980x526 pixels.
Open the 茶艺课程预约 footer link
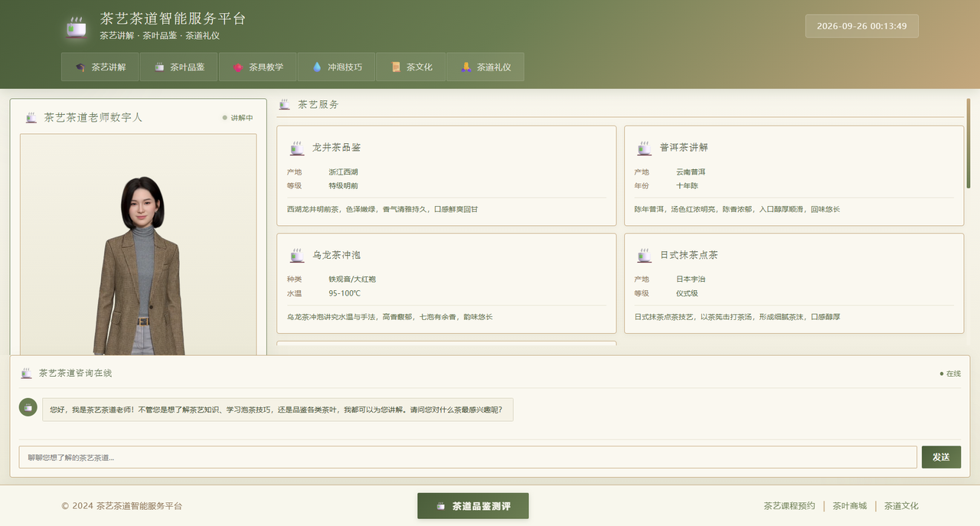click(789, 506)
